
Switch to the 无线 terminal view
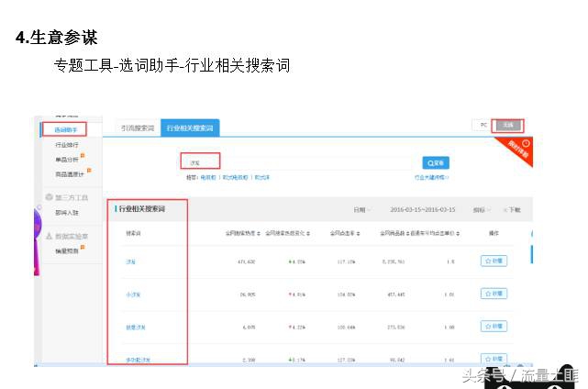[508, 126]
